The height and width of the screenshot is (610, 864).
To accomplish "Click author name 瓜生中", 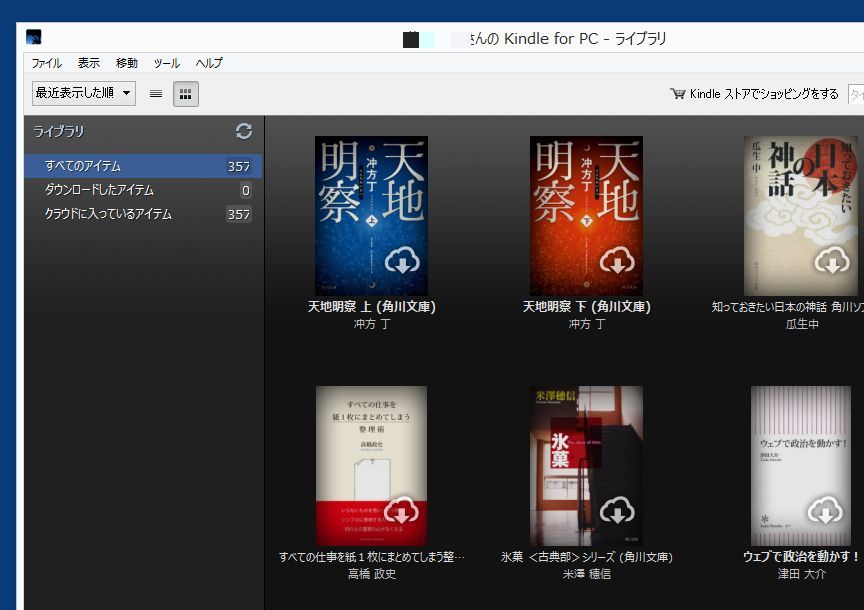I will 802,324.
